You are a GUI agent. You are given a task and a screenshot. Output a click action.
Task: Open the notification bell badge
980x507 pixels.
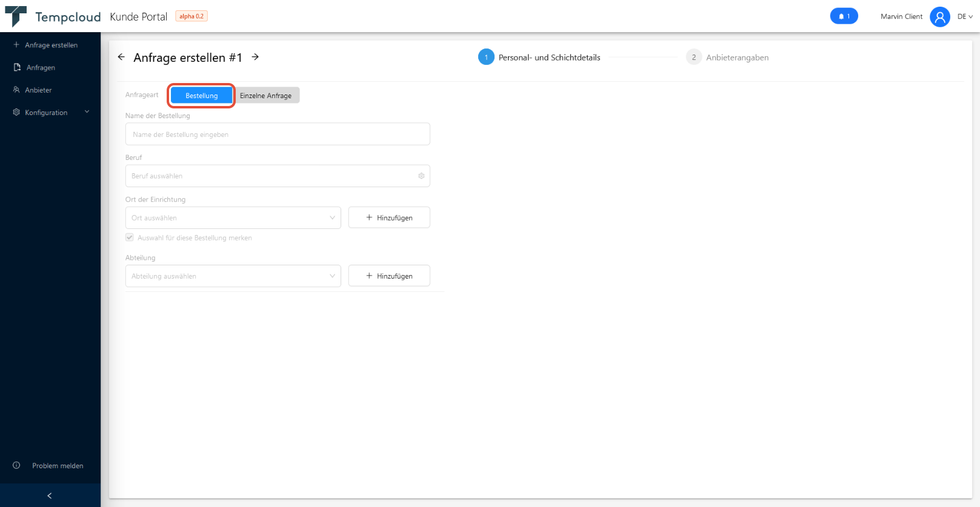tap(844, 16)
